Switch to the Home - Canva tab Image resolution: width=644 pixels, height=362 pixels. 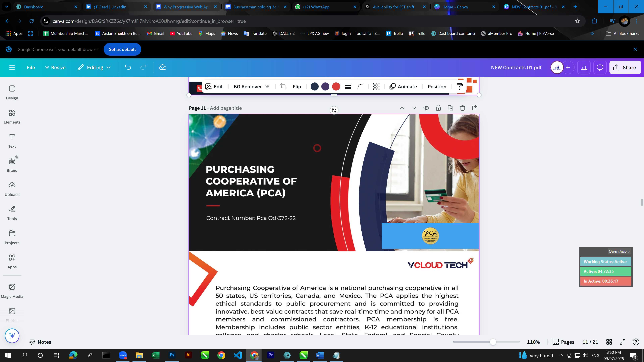point(465,7)
